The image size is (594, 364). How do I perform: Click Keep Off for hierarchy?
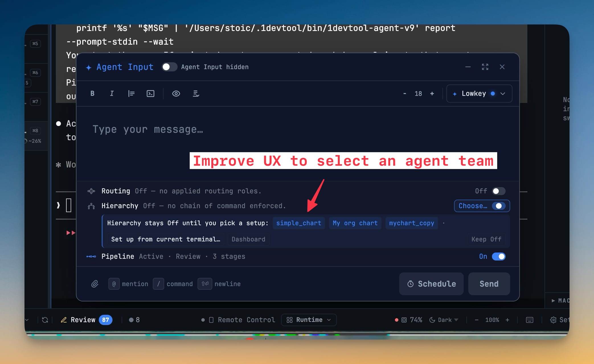486,239
